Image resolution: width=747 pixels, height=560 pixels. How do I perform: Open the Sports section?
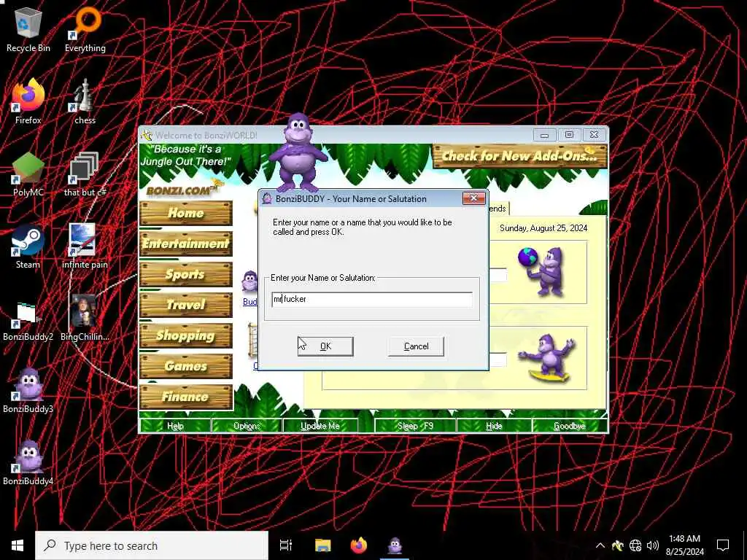pos(186,274)
